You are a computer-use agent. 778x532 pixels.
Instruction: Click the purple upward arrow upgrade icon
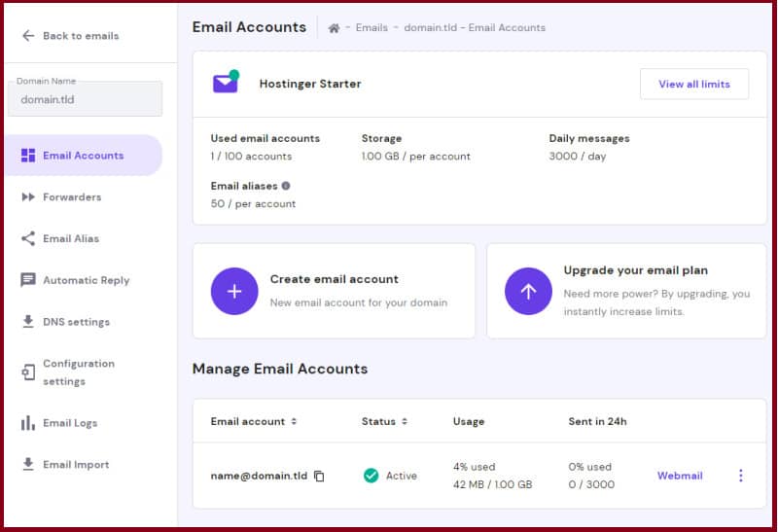coord(528,292)
